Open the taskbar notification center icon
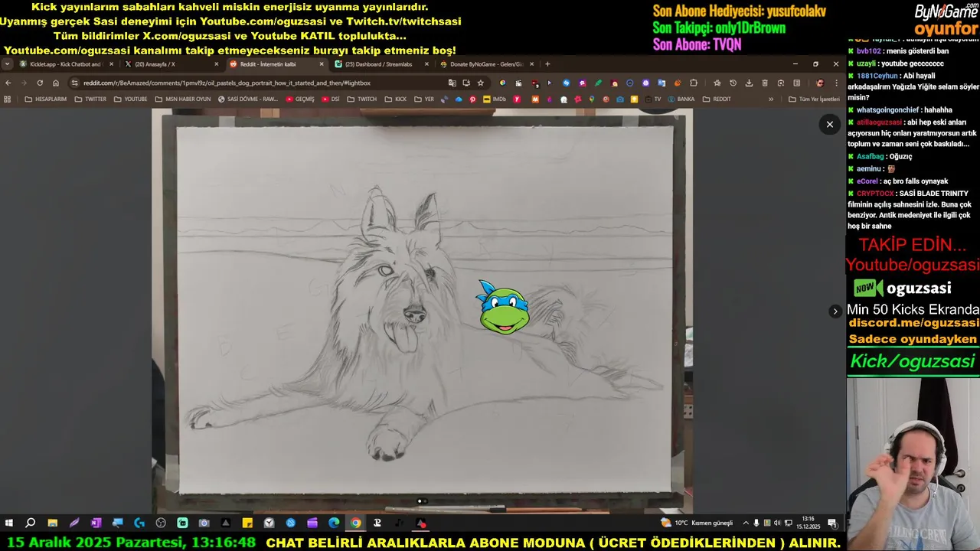The height and width of the screenshot is (551, 980). tap(832, 523)
